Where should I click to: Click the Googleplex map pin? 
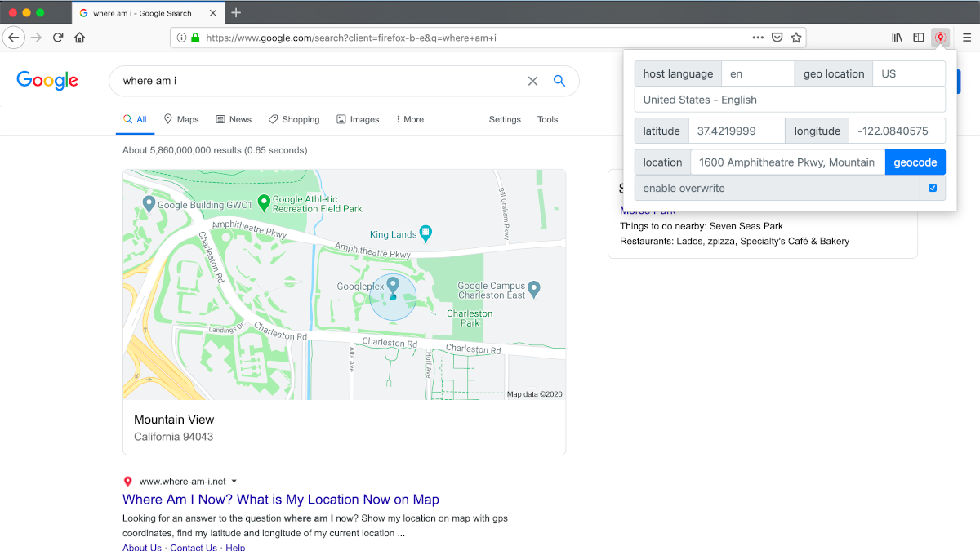click(393, 286)
